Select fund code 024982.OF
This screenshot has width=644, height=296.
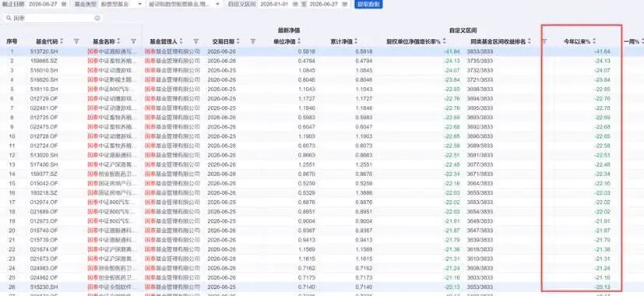44,278
